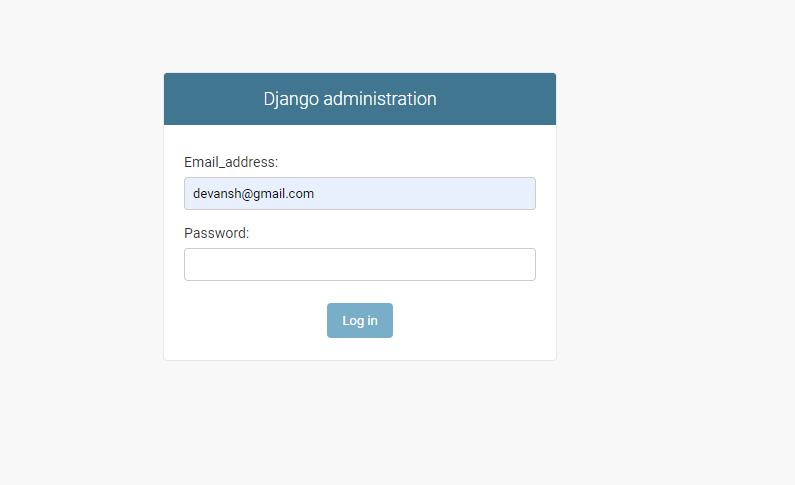
Task: Click the field containing devansh@gmail.com
Action: click(359, 194)
